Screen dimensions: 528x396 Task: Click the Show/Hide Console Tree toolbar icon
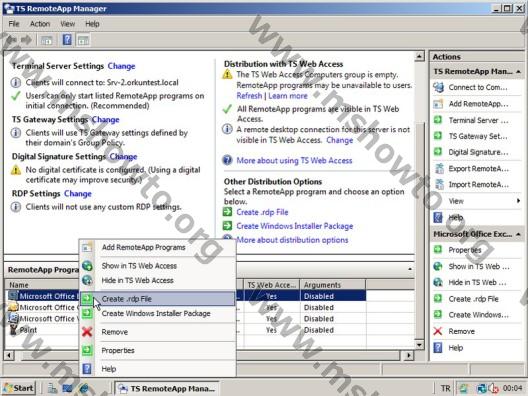click(x=46, y=40)
